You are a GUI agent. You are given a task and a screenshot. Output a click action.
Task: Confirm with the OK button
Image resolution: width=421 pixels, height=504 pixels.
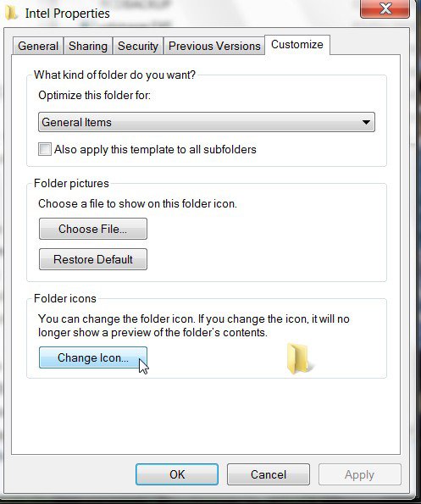tap(177, 474)
